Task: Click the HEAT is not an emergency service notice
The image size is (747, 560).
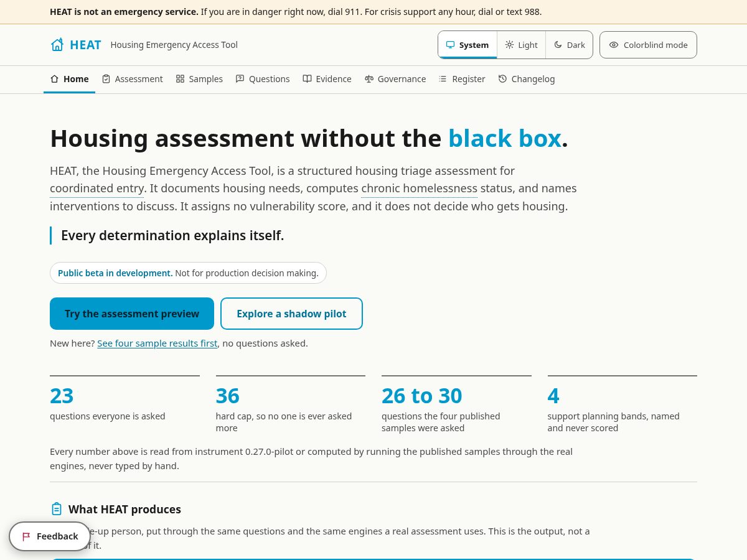Action: [x=296, y=12]
